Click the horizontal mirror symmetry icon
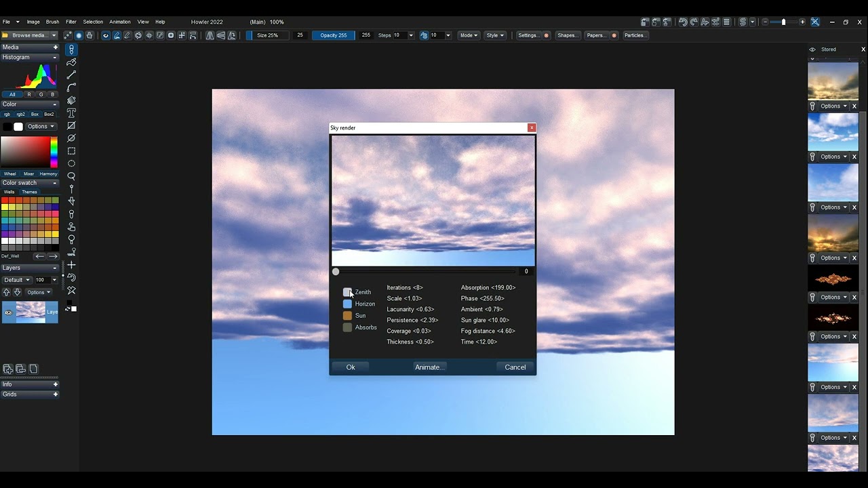This screenshot has height=488, width=868. click(210, 35)
